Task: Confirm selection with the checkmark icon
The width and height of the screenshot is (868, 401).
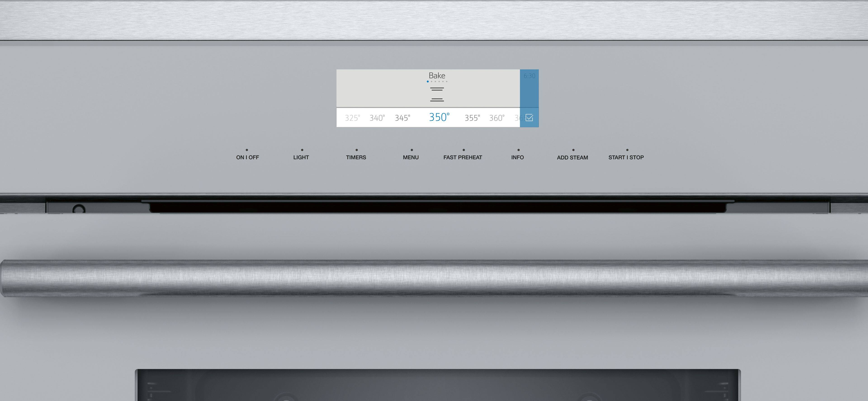Action: (x=529, y=118)
